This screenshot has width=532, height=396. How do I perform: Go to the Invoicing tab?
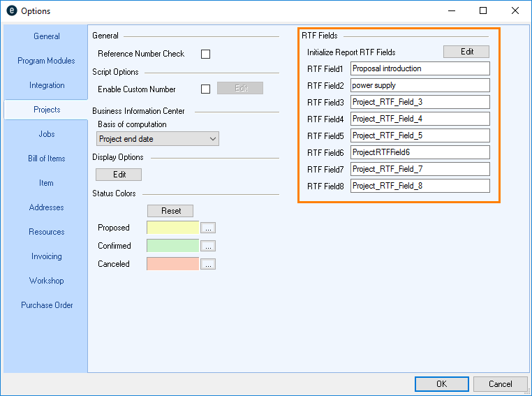pos(46,256)
